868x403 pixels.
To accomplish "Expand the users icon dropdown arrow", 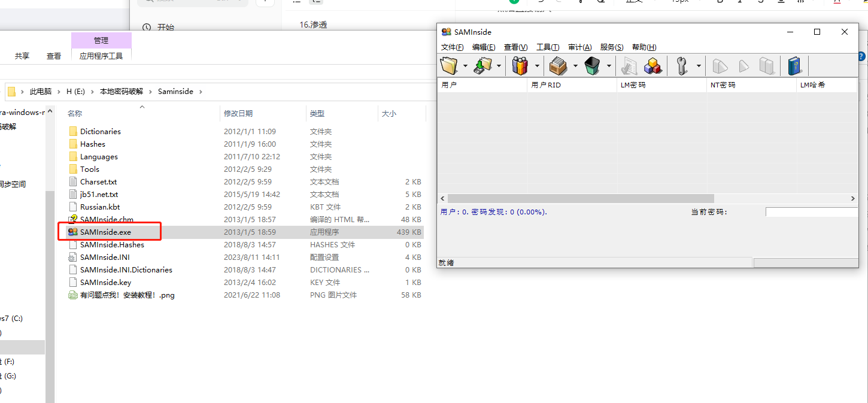I will tap(537, 66).
